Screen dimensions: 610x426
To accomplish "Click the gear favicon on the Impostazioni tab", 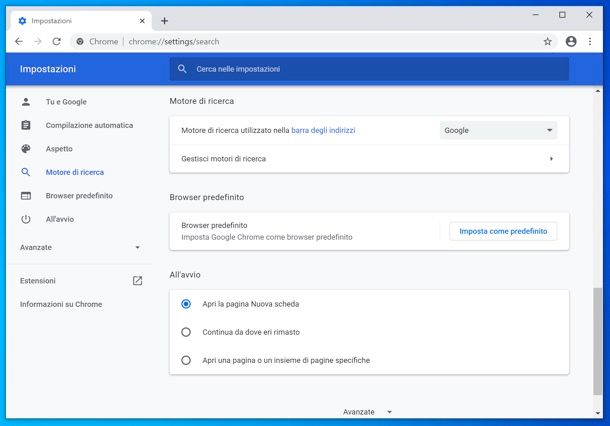I will click(x=22, y=21).
